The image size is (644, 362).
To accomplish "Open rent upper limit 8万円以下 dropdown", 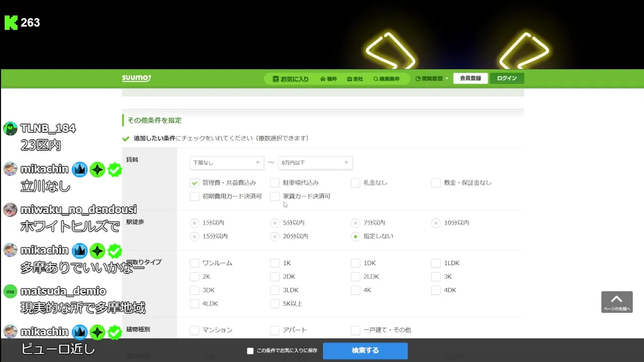I will [315, 163].
